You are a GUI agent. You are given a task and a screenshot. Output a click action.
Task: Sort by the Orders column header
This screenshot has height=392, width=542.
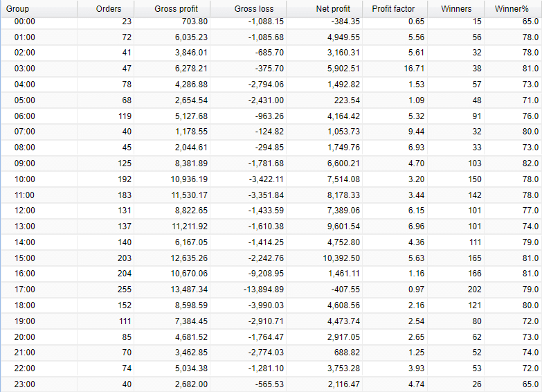click(x=105, y=8)
